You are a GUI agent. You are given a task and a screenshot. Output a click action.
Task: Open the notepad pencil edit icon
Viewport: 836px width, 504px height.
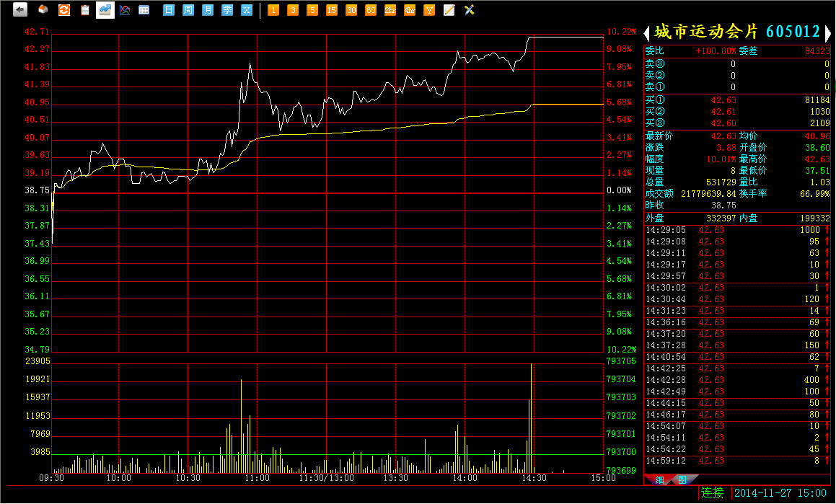click(449, 10)
